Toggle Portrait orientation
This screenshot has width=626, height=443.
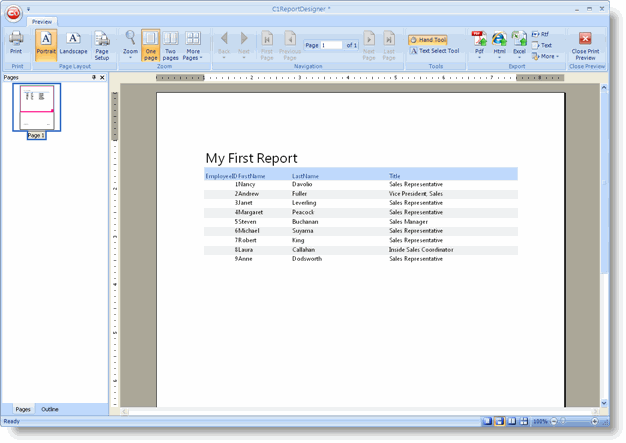click(46, 43)
